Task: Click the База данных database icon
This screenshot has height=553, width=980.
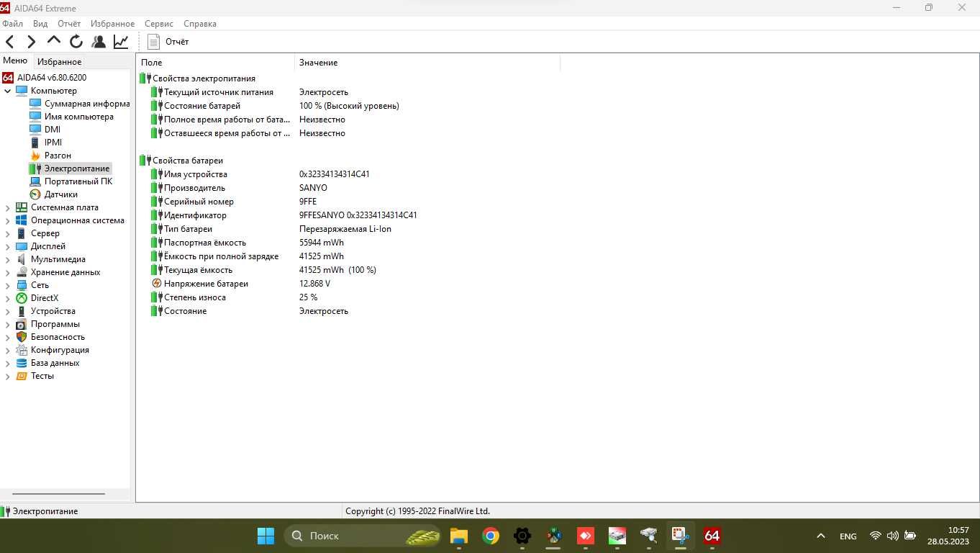Action: pyautogui.click(x=22, y=363)
